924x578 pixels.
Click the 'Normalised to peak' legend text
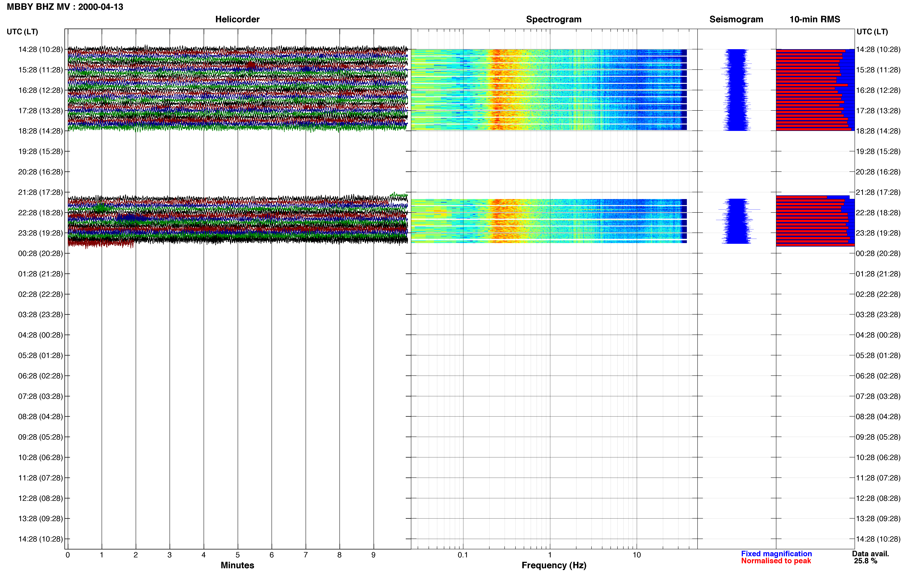coord(776,561)
